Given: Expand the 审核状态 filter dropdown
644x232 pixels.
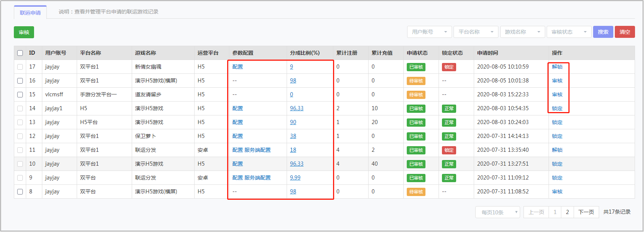Looking at the screenshot, I should tap(569, 32).
